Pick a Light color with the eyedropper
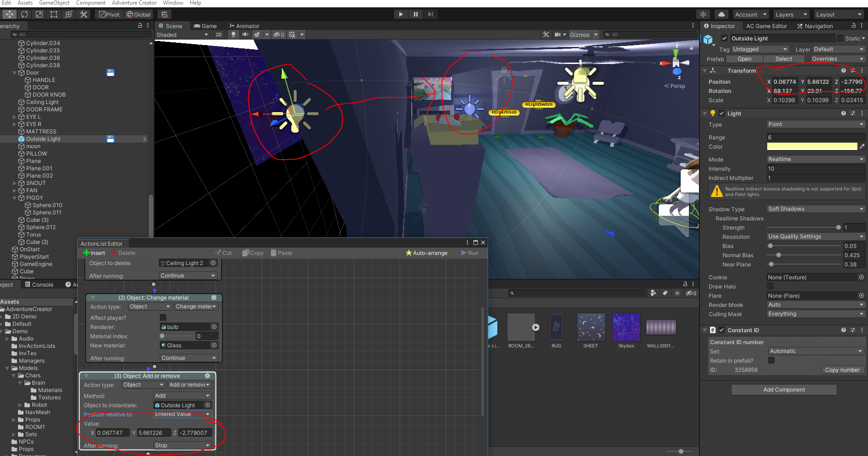868x456 pixels. pos(862,146)
